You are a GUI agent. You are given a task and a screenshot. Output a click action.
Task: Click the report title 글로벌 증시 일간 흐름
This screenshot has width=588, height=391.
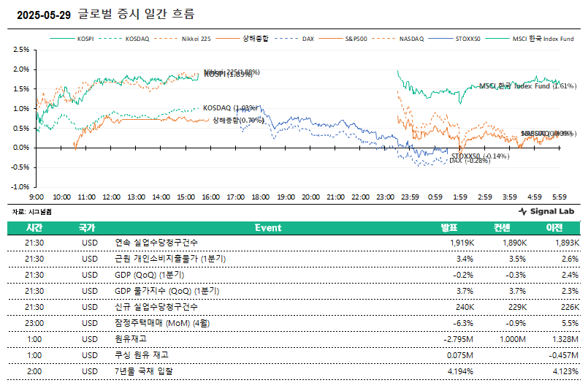click(137, 15)
